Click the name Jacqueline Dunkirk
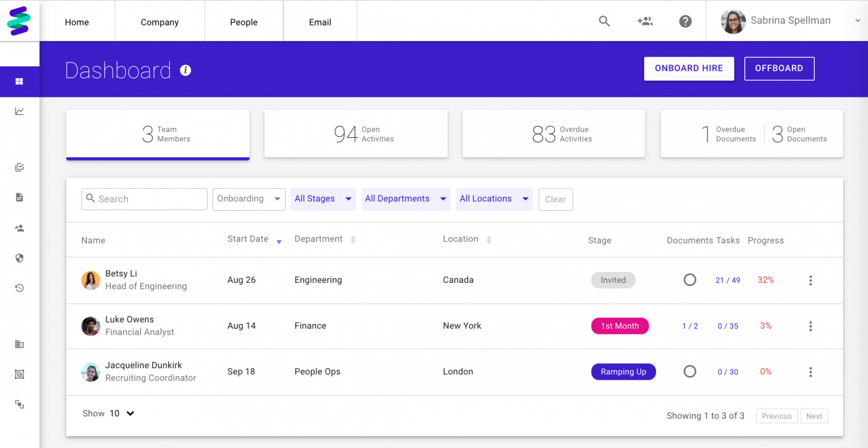The height and width of the screenshot is (448, 868). tap(144, 365)
